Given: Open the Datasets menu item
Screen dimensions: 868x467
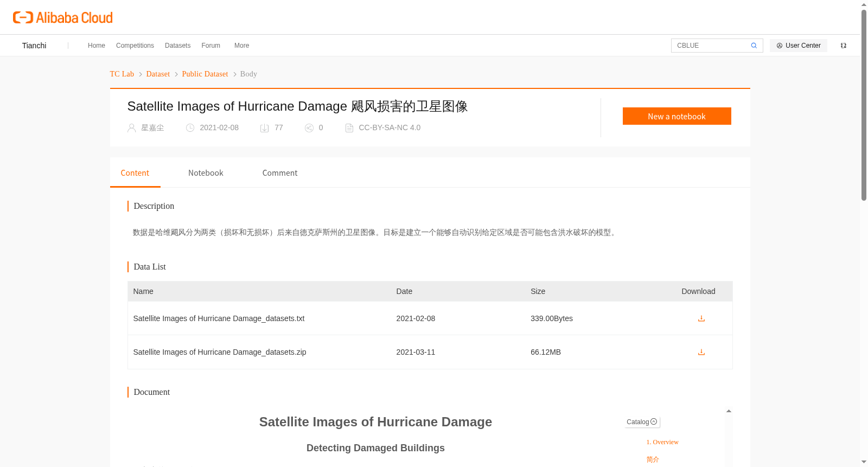Looking at the screenshot, I should pyautogui.click(x=178, y=46).
